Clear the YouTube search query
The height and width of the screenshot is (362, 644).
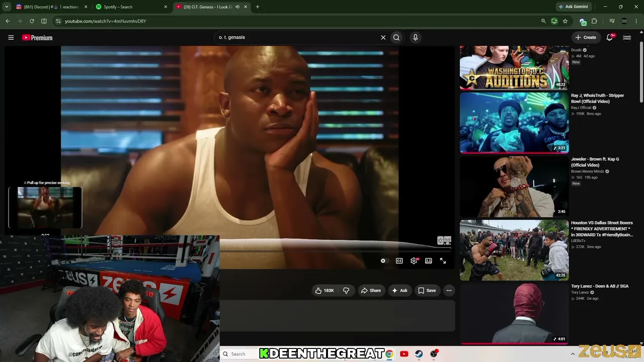(383, 37)
